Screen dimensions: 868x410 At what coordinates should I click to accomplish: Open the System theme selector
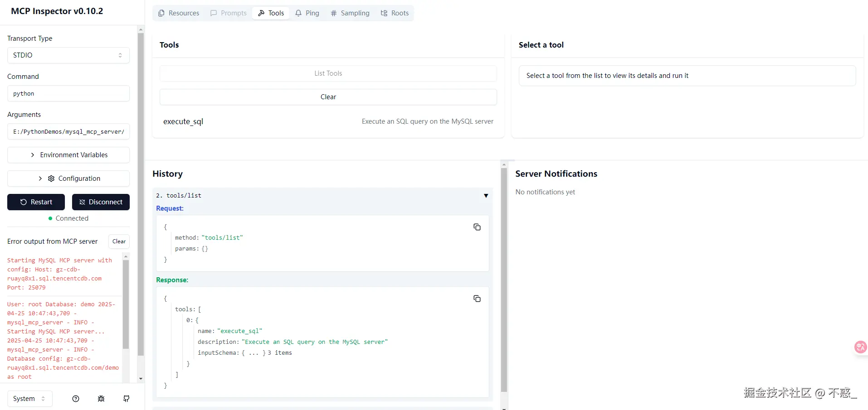pyautogui.click(x=30, y=399)
